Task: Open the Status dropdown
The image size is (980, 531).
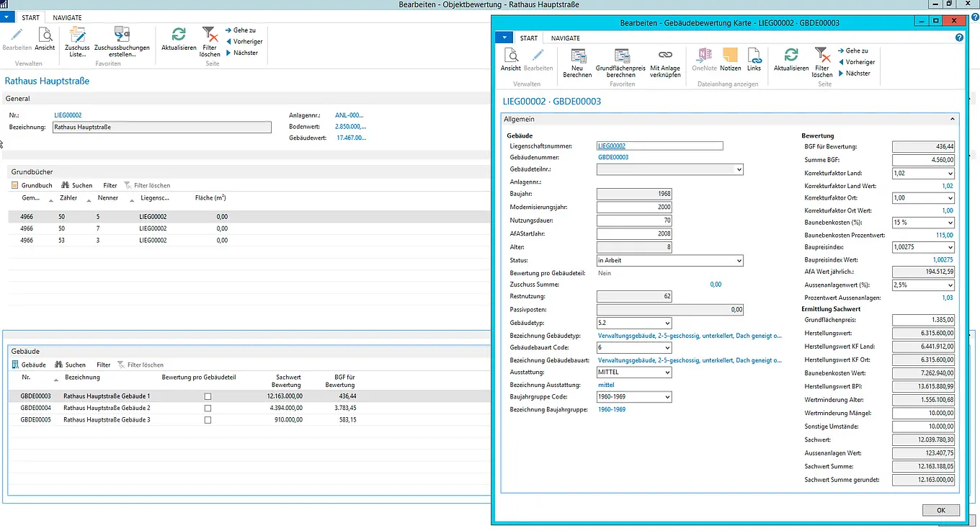Action: click(737, 261)
